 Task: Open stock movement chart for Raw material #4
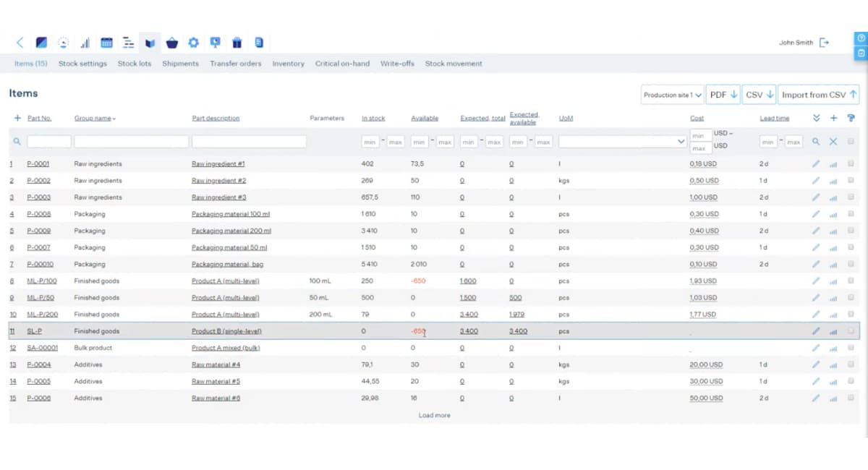(x=833, y=364)
